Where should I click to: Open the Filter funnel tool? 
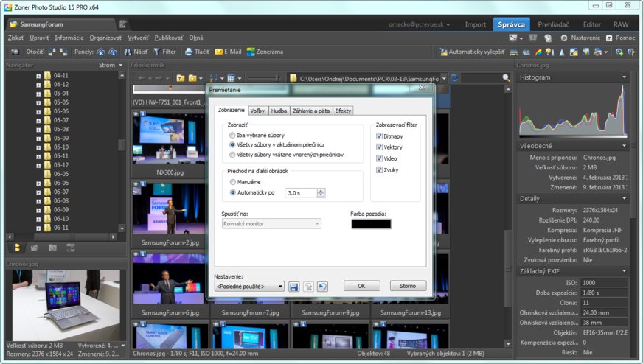pos(156,52)
